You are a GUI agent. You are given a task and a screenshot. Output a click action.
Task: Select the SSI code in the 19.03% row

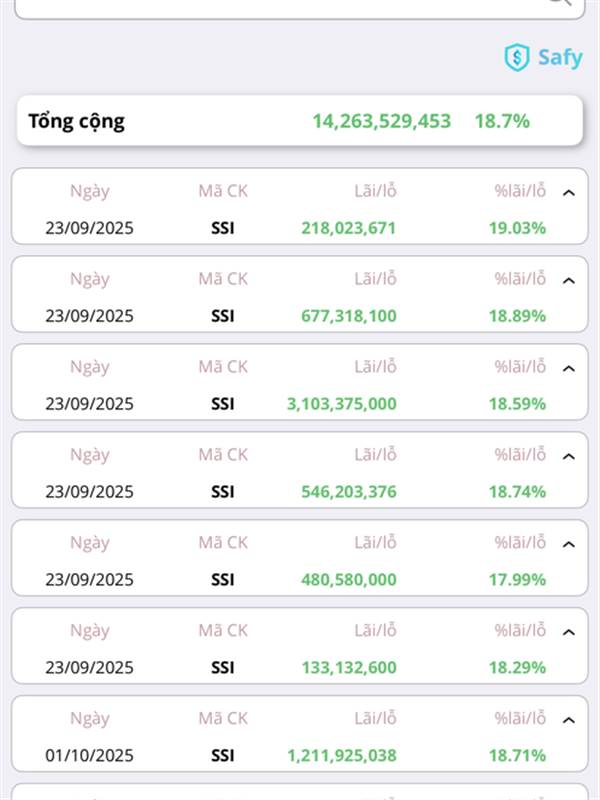tap(223, 228)
